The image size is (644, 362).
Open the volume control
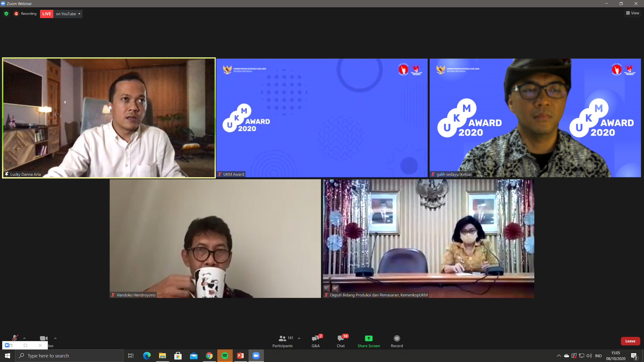tap(589, 355)
